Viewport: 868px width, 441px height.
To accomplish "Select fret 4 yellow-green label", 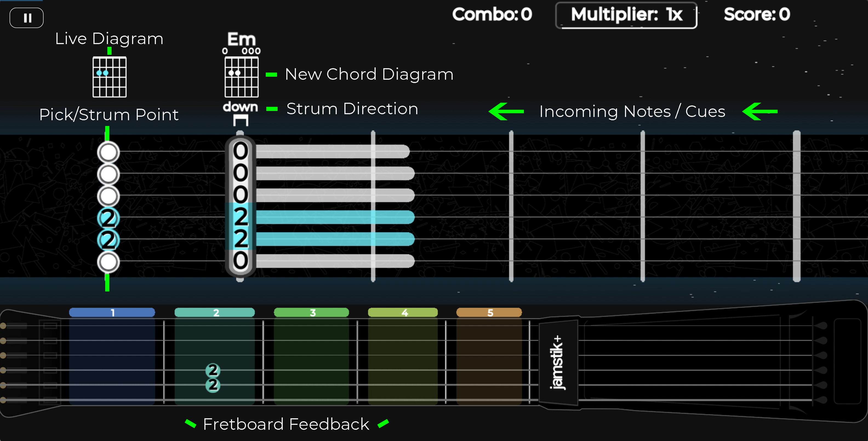I will [x=403, y=313].
